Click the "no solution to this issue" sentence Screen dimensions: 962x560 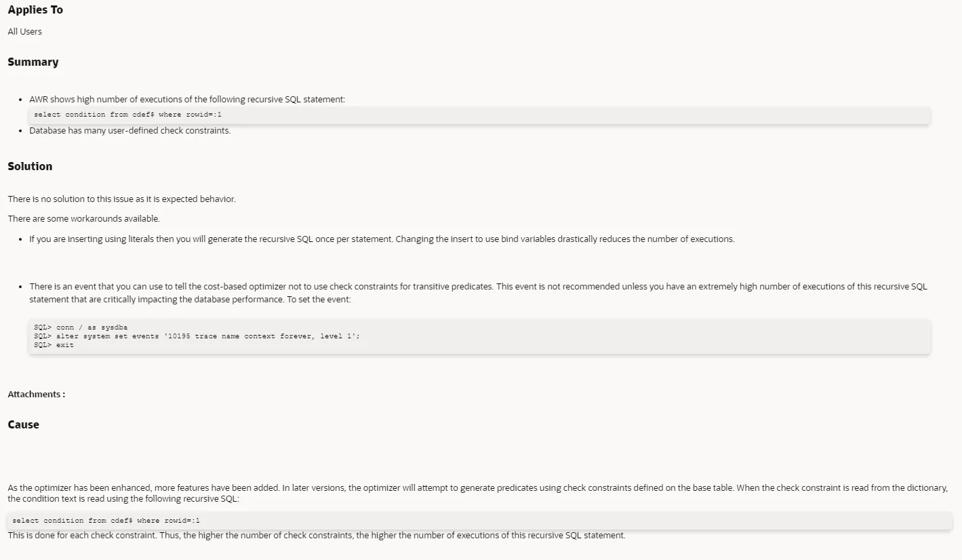pyautogui.click(x=122, y=199)
